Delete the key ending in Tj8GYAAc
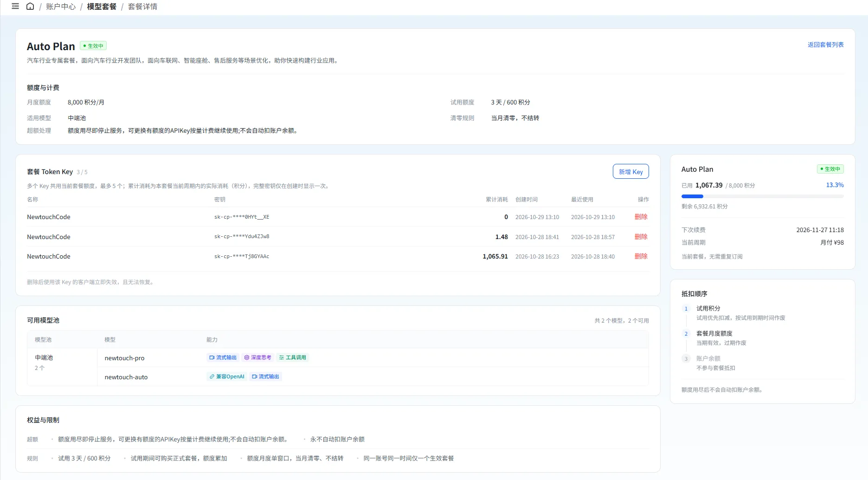 (x=641, y=256)
